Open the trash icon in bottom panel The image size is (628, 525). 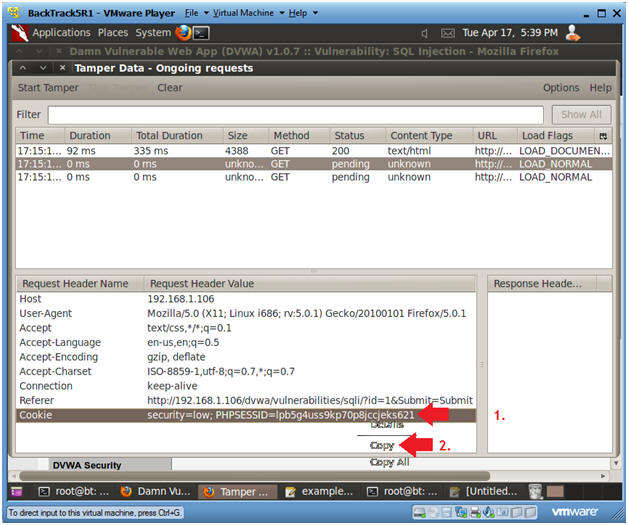pyautogui.click(x=535, y=491)
